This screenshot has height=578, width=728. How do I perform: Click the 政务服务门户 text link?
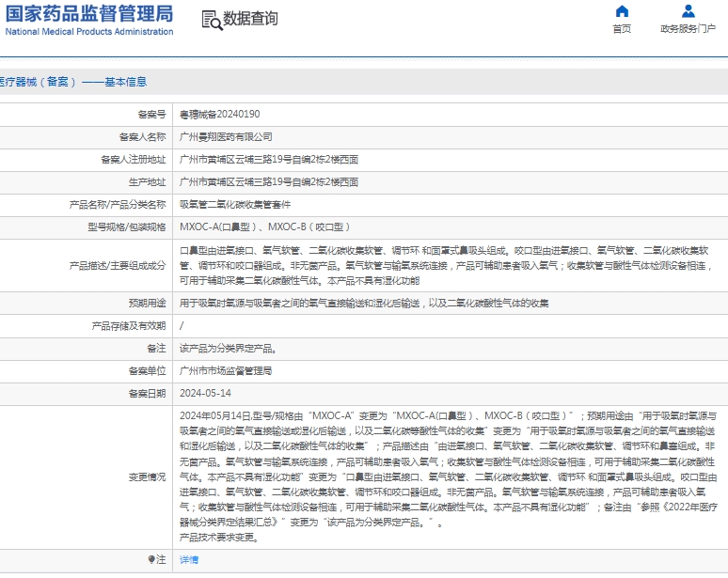pyautogui.click(x=688, y=29)
